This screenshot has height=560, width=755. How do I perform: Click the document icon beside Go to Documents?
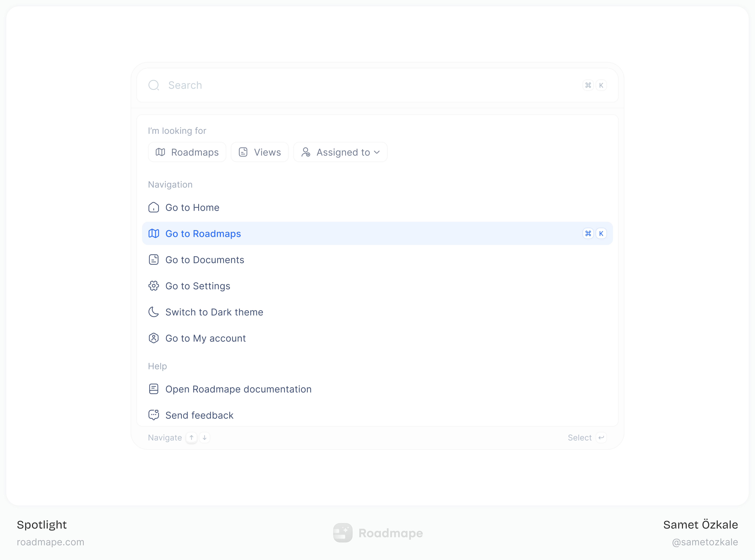pos(153,260)
